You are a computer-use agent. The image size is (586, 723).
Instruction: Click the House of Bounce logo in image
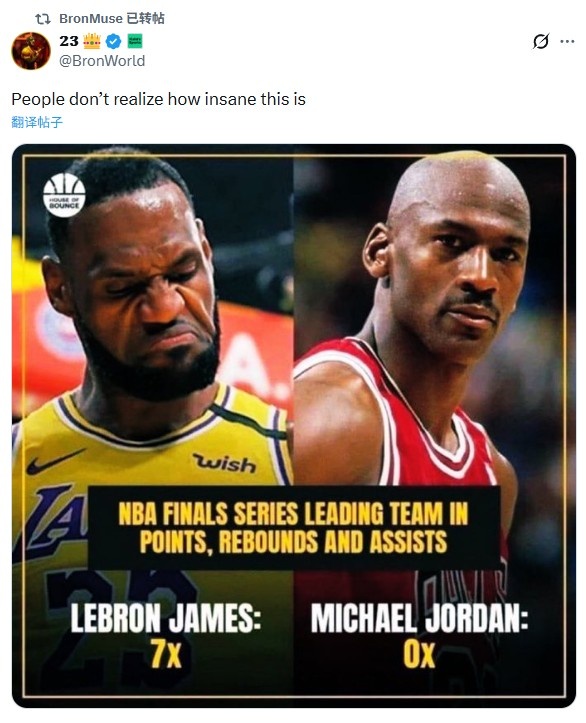(x=64, y=195)
